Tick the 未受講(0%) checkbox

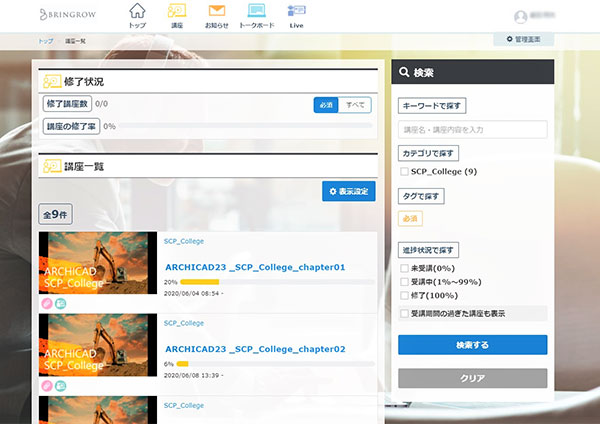tap(404, 268)
